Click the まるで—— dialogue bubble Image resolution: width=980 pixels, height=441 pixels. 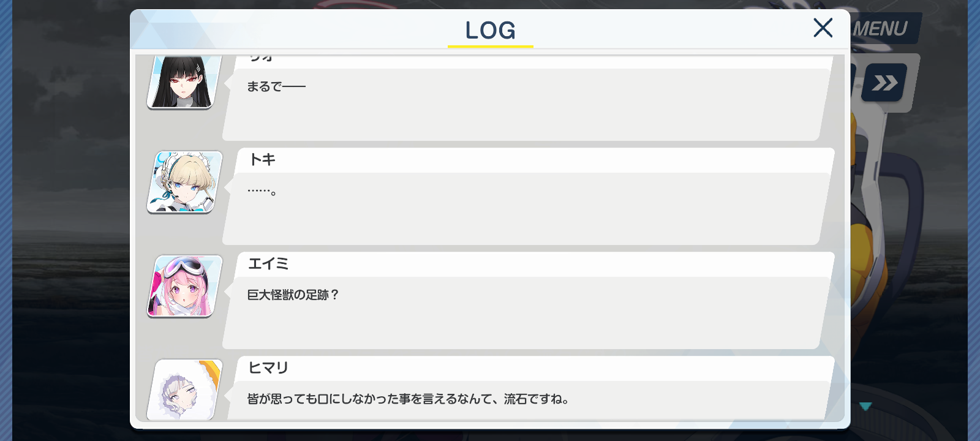(x=527, y=104)
